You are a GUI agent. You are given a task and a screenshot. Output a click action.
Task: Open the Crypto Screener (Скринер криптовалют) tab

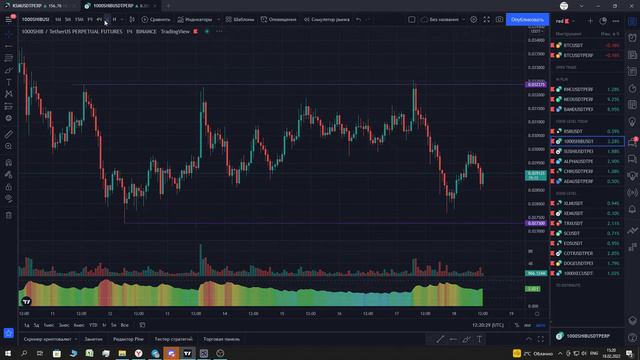click(47, 339)
